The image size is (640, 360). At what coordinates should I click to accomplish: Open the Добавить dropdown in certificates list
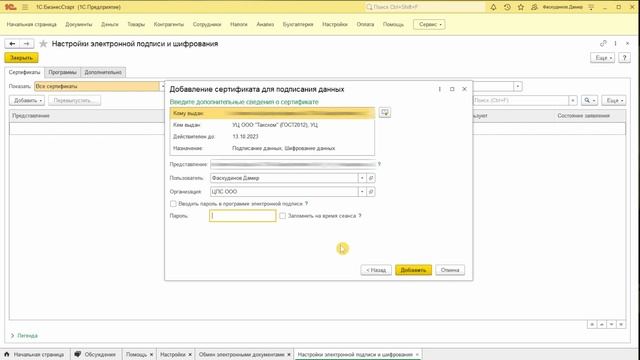tap(27, 100)
